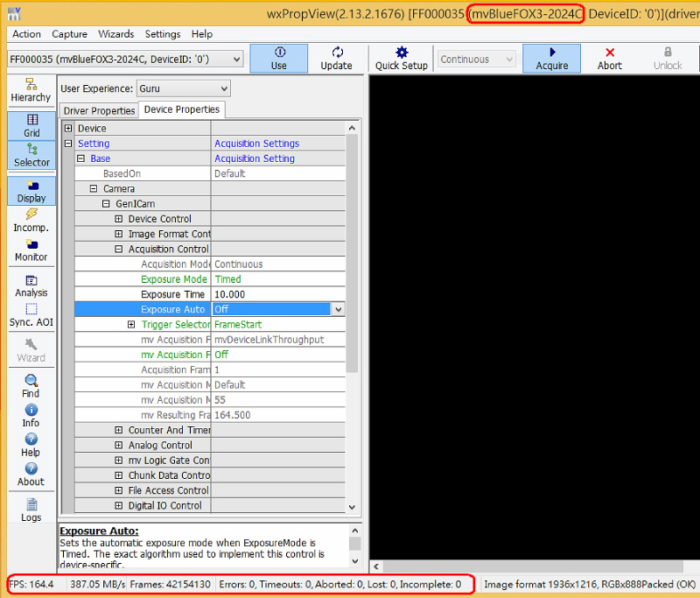The height and width of the screenshot is (598, 700).
Task: Open the Wizards menu
Action: [116, 34]
